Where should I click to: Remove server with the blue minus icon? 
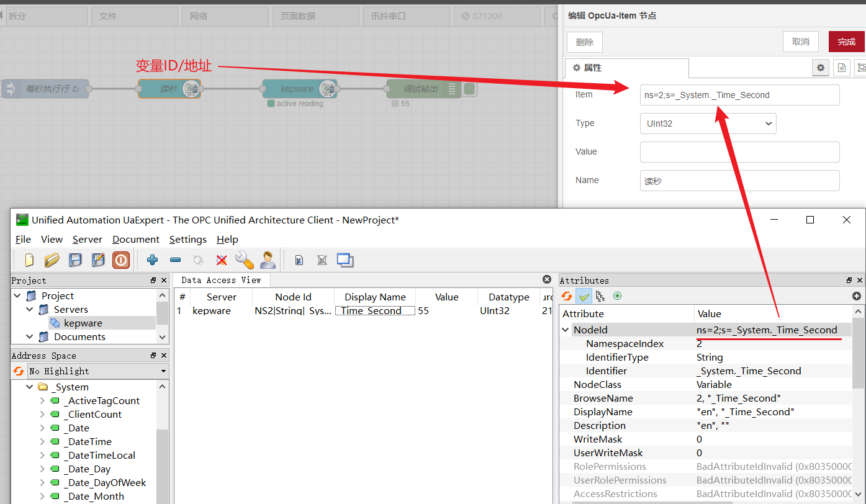click(175, 260)
